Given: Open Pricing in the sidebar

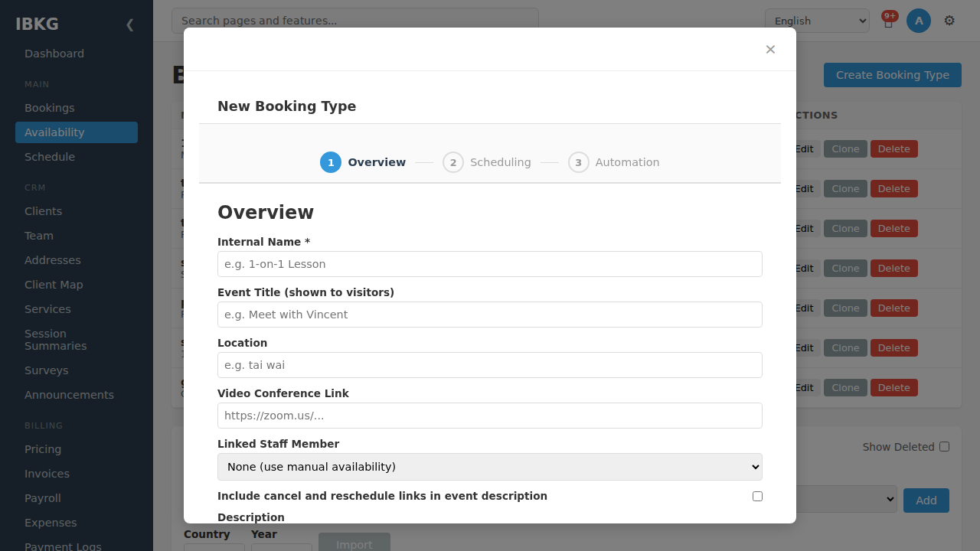Looking at the screenshot, I should (77, 449).
